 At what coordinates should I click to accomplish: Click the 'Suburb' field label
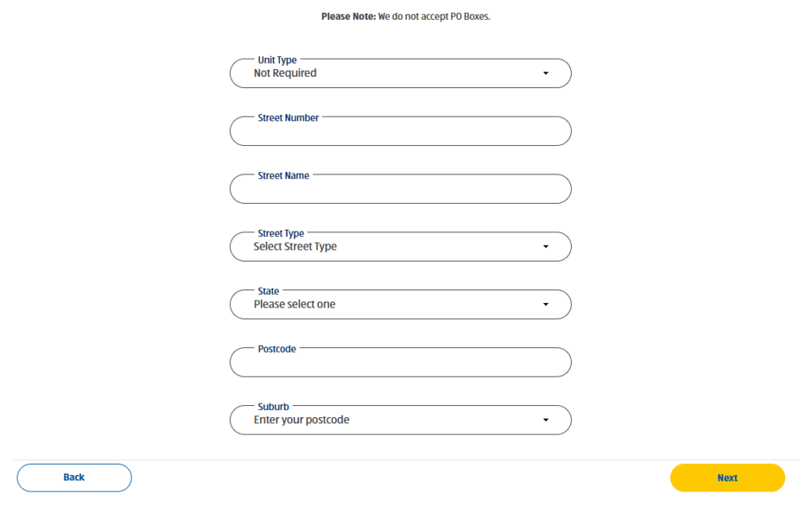(x=273, y=407)
